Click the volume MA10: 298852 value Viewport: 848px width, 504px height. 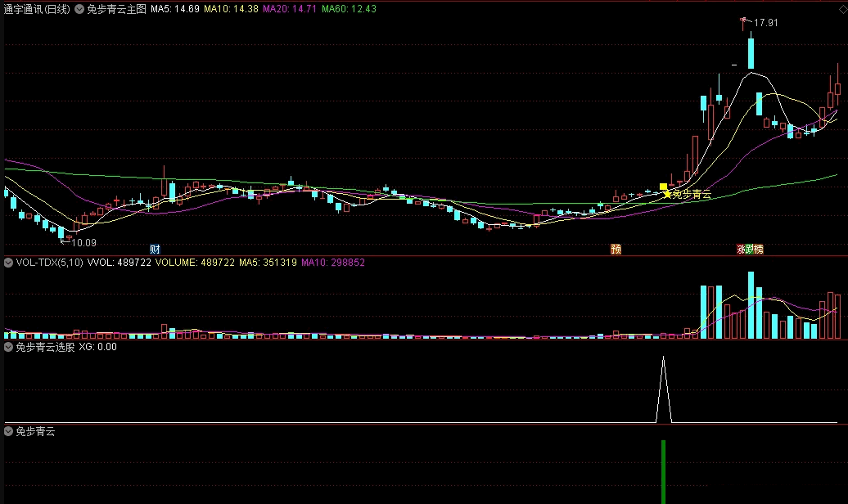pos(333,263)
